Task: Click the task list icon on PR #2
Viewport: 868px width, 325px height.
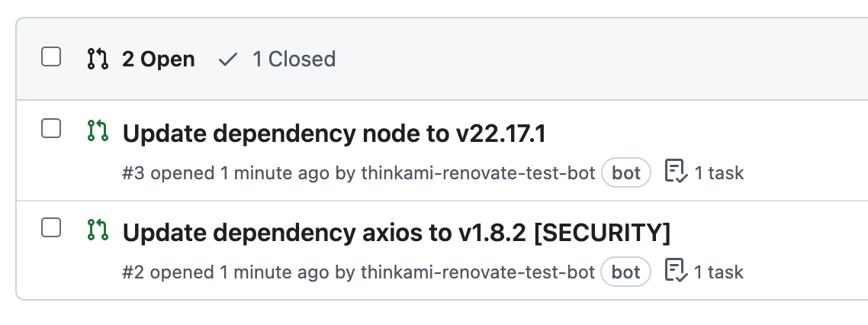Action: coord(676,270)
